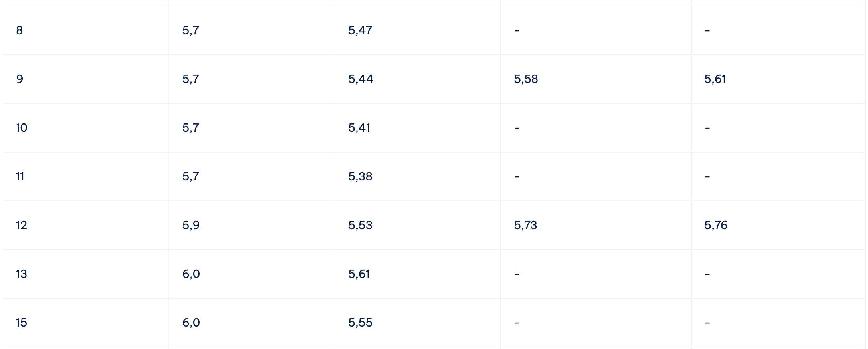Select the 6,0 value in row 15
This screenshot has height=349, width=868.
191,323
